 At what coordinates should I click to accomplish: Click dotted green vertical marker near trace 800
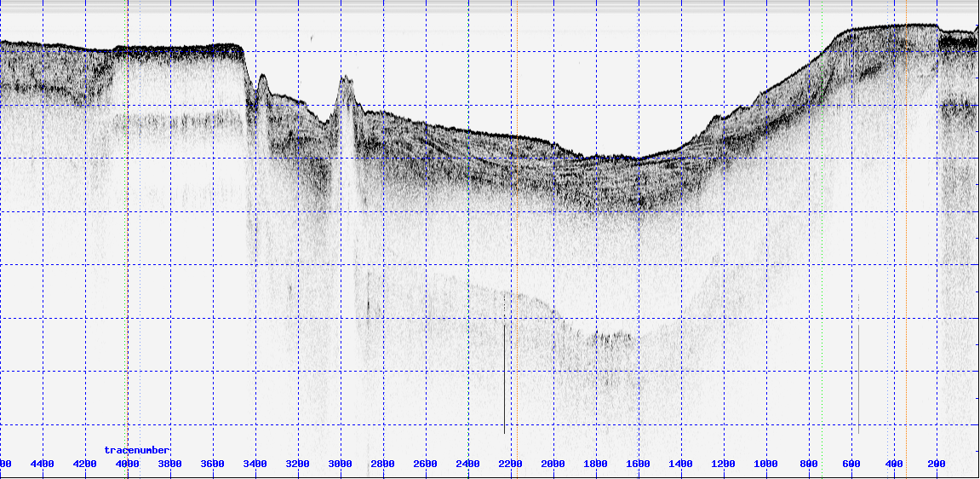[x=822, y=239]
